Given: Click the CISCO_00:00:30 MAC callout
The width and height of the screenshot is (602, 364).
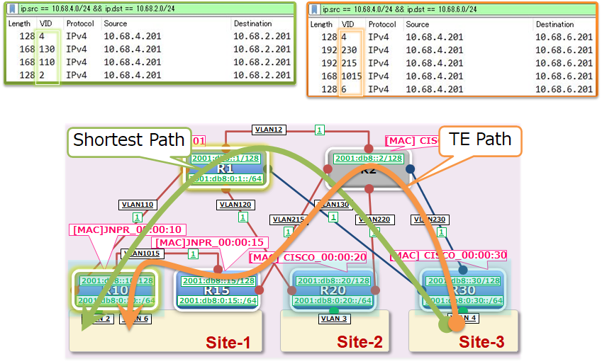Looking at the screenshot, I should point(448,256).
